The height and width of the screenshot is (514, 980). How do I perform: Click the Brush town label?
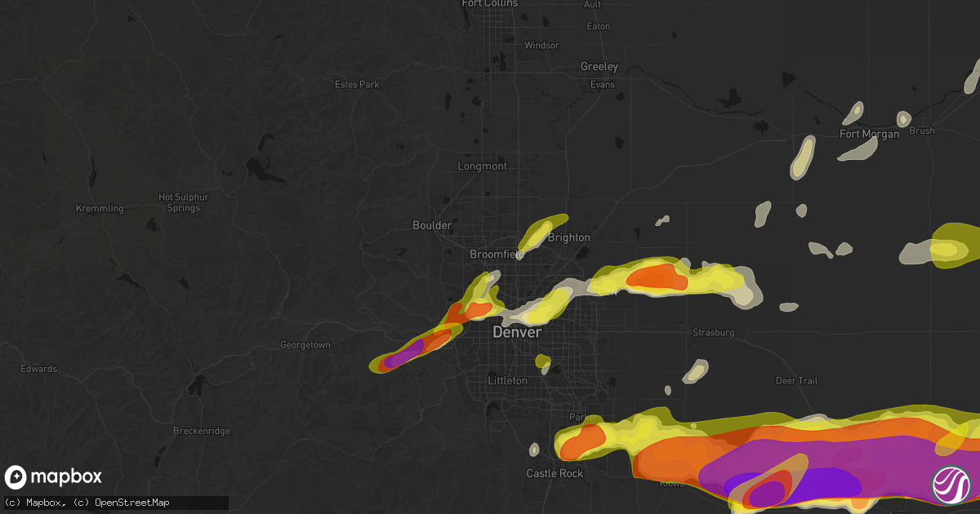click(x=922, y=131)
